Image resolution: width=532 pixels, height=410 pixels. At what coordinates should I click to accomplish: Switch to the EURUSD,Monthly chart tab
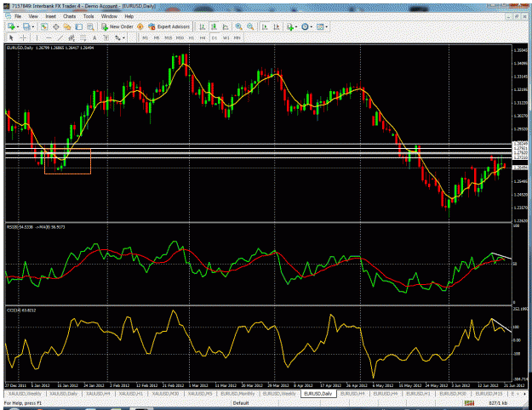coord(237,394)
